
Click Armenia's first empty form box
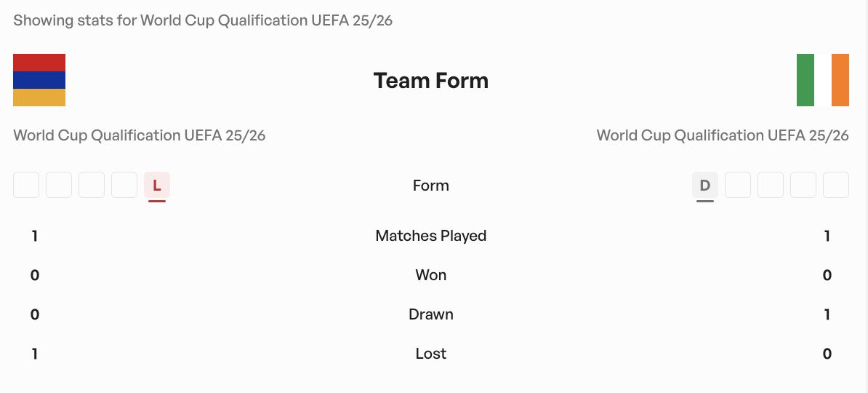[x=26, y=185]
